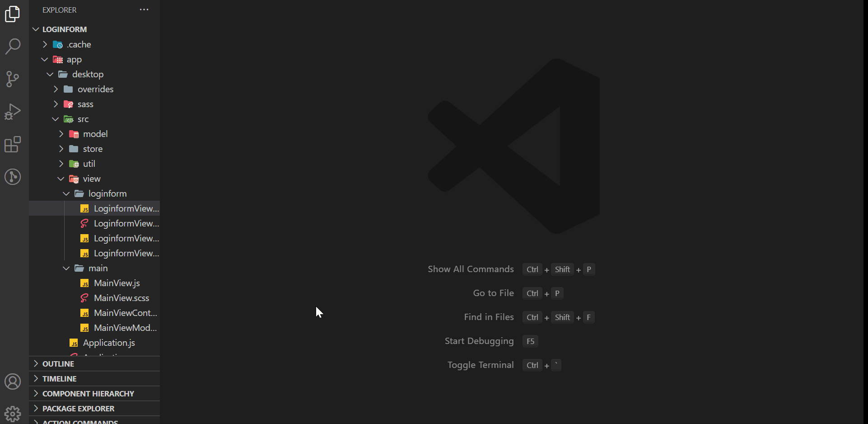Viewport: 868px width, 424px height.
Task: Open the Source Control view icon
Action: 13,79
